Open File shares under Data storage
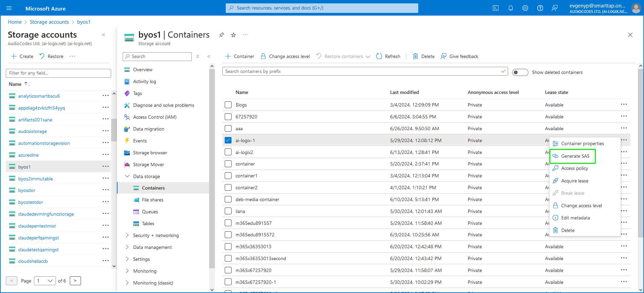This screenshot has height=293, width=644. pos(153,200)
